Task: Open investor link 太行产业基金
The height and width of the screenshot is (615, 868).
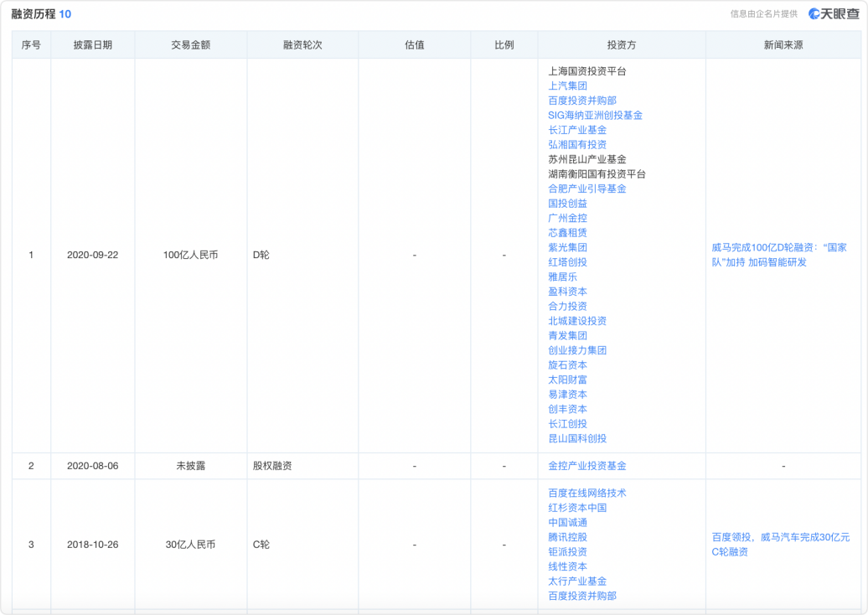Action: pyautogui.click(x=577, y=581)
